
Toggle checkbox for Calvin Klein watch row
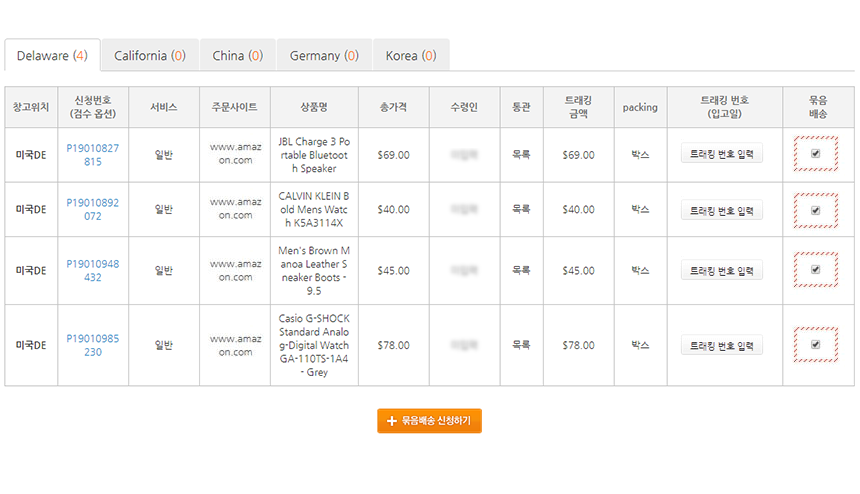click(x=816, y=210)
